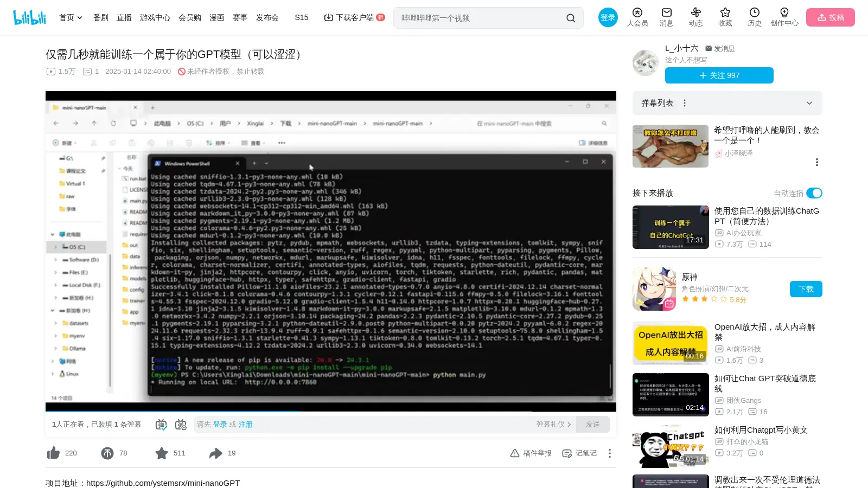Follow uploader with 关注 997 button

[719, 75]
